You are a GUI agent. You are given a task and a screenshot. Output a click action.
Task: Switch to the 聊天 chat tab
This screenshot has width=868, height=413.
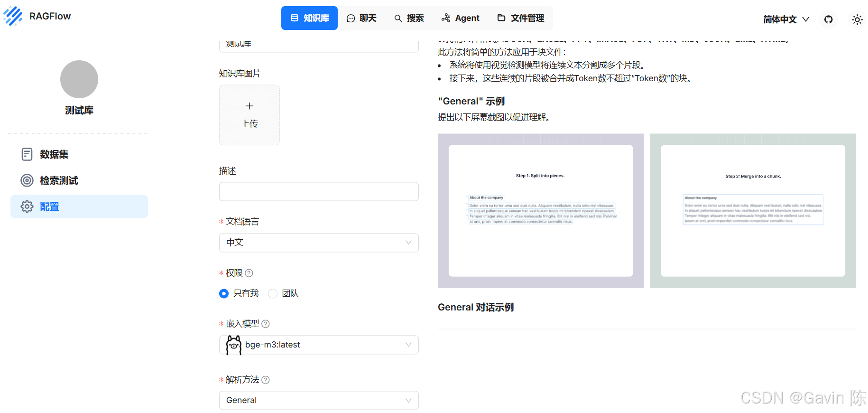(361, 18)
